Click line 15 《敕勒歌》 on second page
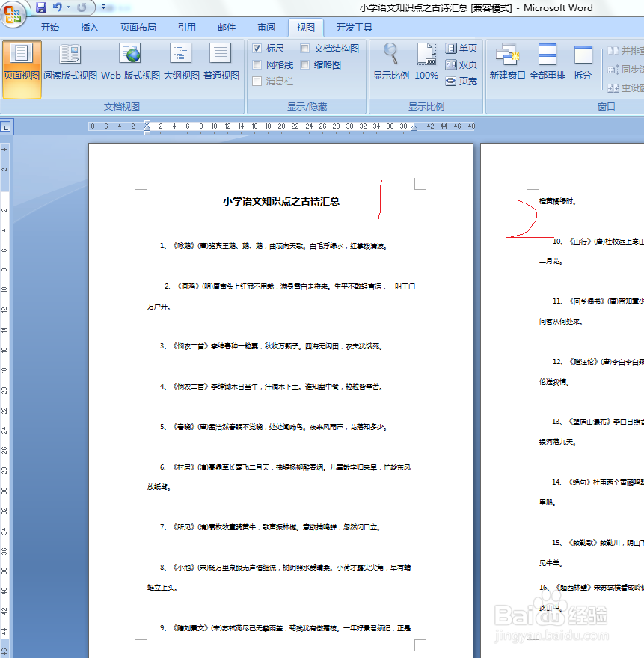 [598, 543]
